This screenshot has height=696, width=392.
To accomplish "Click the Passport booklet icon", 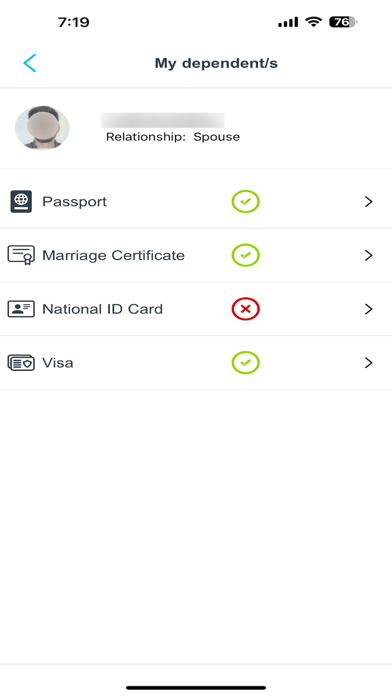I will click(x=21, y=202).
